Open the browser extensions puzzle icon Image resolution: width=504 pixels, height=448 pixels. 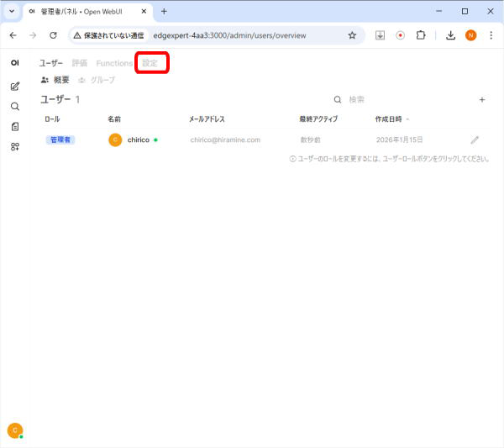pos(422,35)
